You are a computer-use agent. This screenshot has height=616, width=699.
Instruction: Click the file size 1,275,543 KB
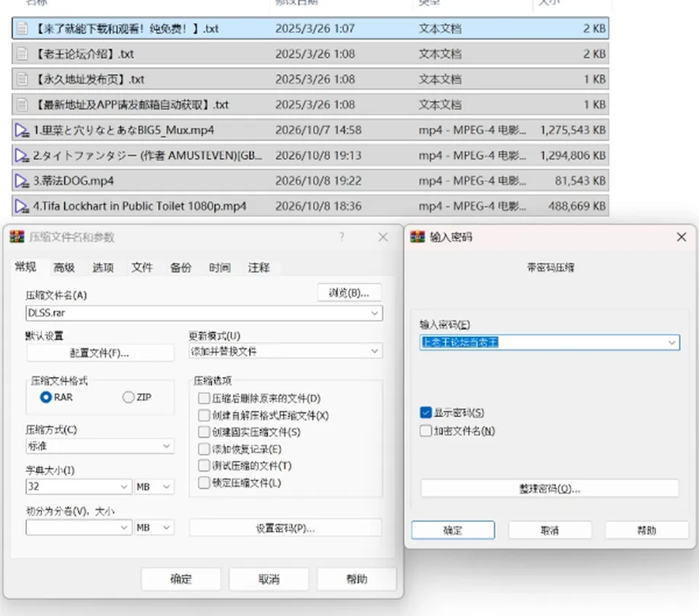click(573, 130)
